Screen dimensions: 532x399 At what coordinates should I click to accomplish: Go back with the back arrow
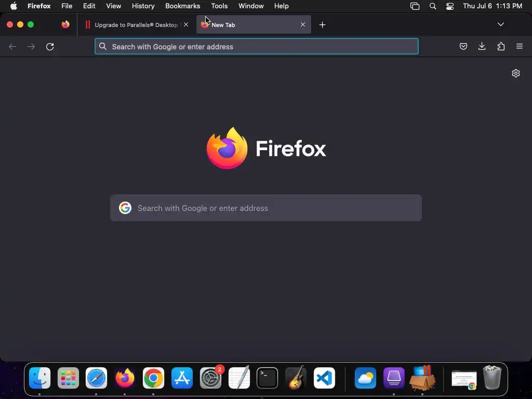click(12, 46)
